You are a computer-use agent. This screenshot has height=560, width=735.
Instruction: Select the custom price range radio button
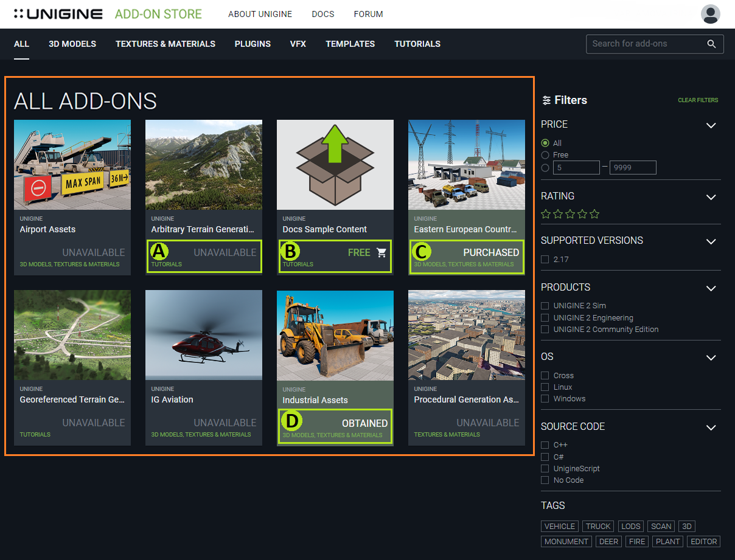(x=545, y=167)
